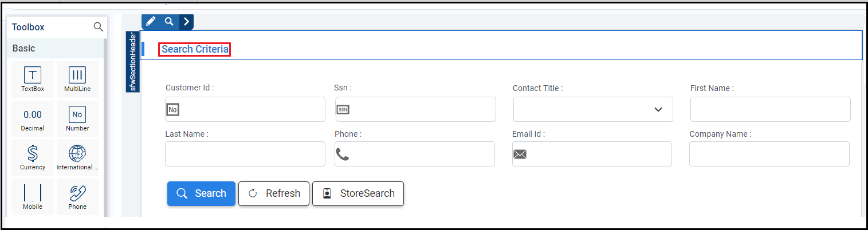
Task: Click the Search Criteria header label
Action: (x=195, y=49)
